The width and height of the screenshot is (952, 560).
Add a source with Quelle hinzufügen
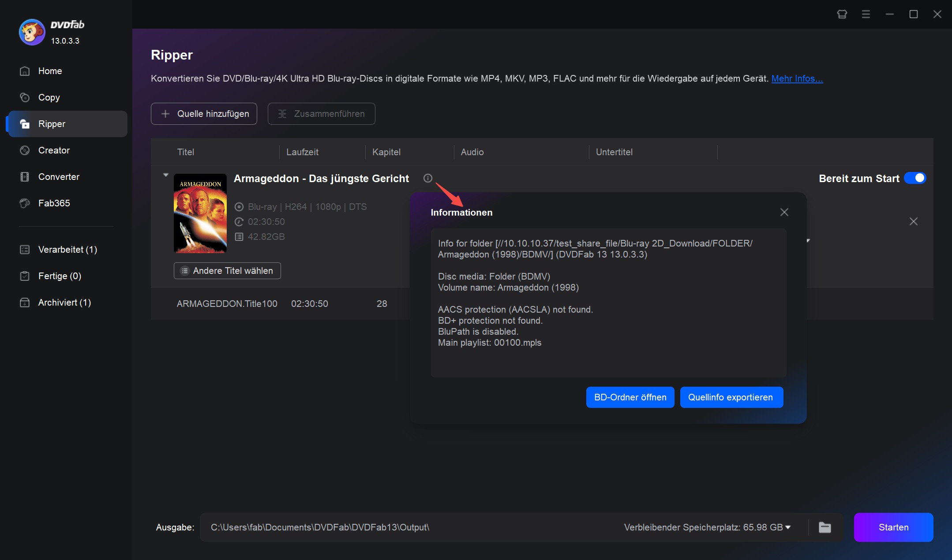tap(204, 114)
